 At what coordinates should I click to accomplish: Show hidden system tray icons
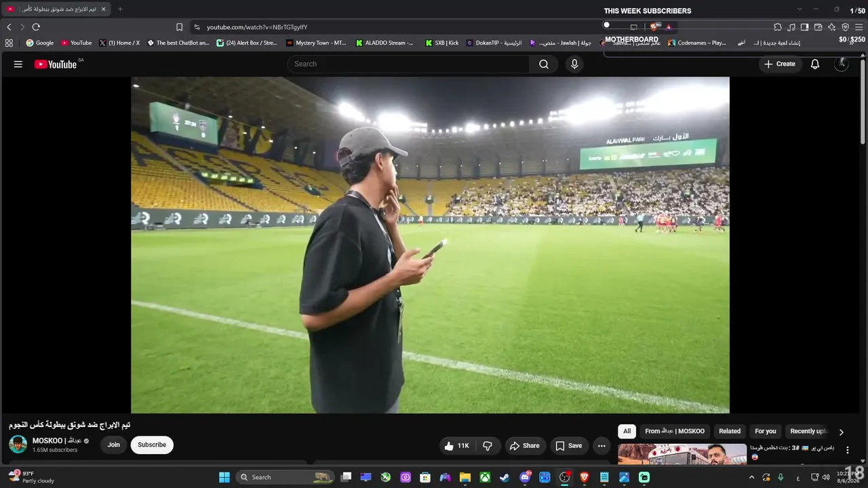pos(751,477)
